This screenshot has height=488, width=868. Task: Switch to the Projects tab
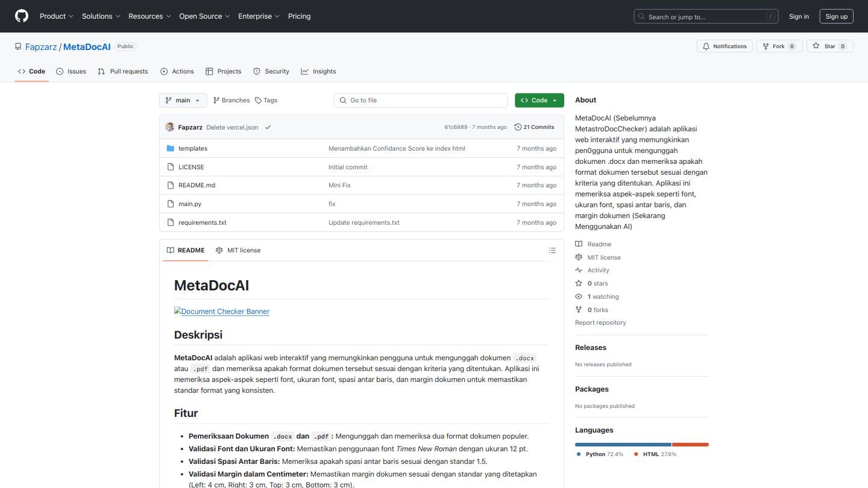(x=223, y=71)
